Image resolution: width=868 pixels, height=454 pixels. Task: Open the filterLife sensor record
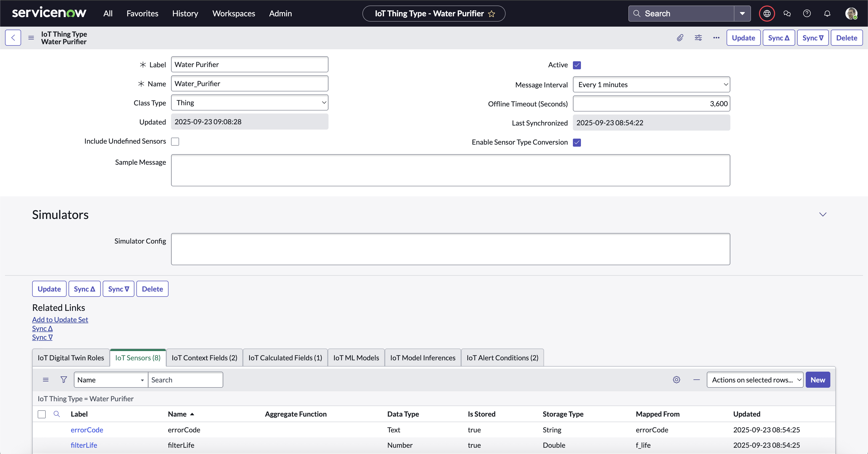coord(84,445)
